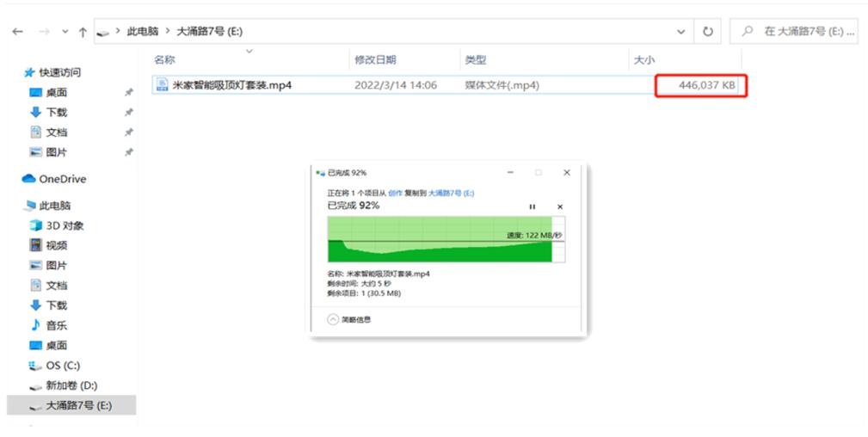Click the 创作 source folder link
Screen dimensions: 868x437
click(x=395, y=194)
